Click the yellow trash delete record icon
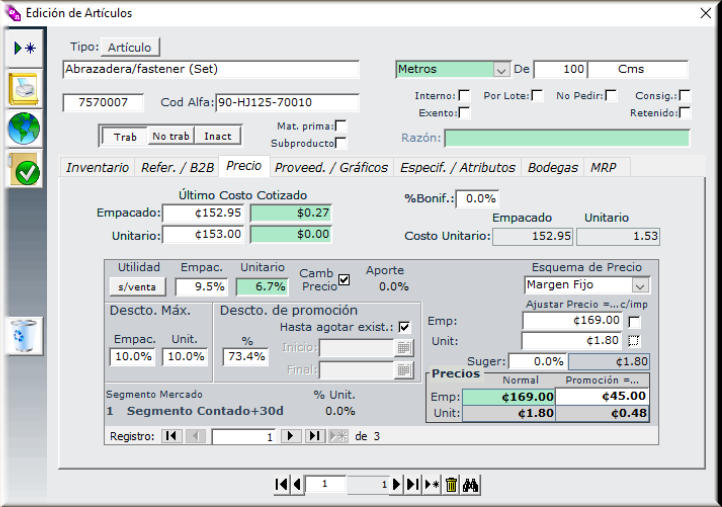Image resolution: width=722 pixels, height=507 pixels. coord(451,484)
